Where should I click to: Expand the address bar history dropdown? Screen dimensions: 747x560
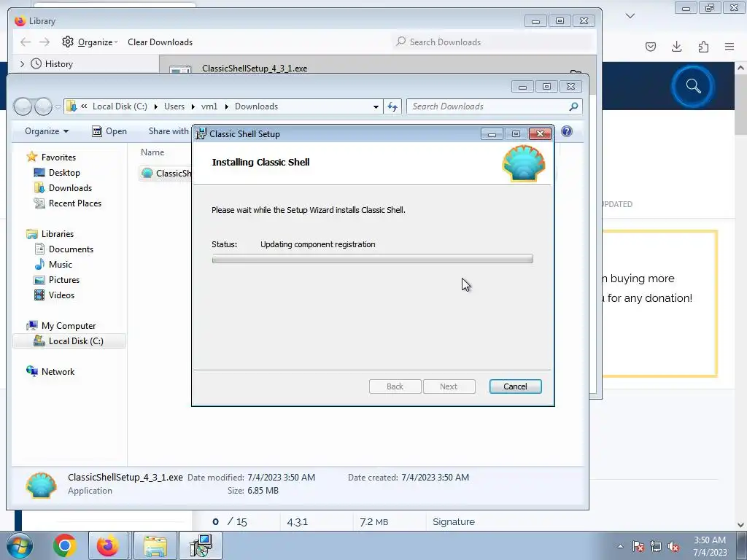[x=376, y=106]
